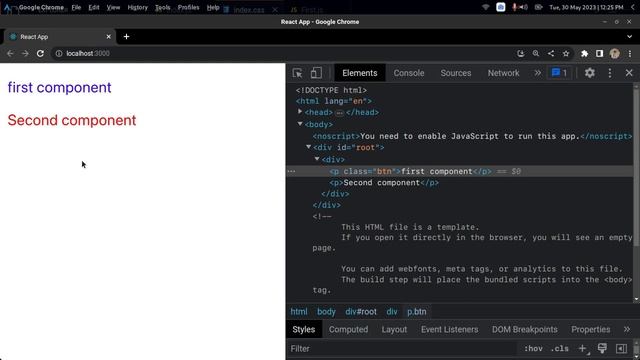Click the body breadcrumb
640x360 pixels.
click(x=326, y=312)
